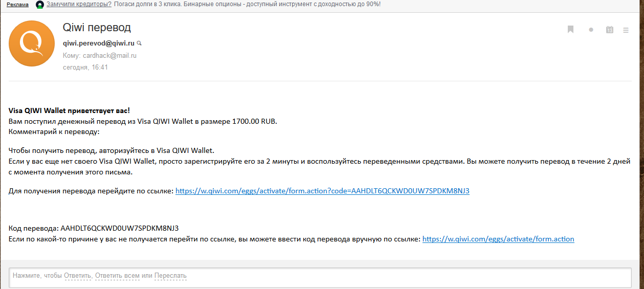Click the orange QIWI sender avatar
Image resolution: width=644 pixels, height=289 pixels.
[x=31, y=43]
